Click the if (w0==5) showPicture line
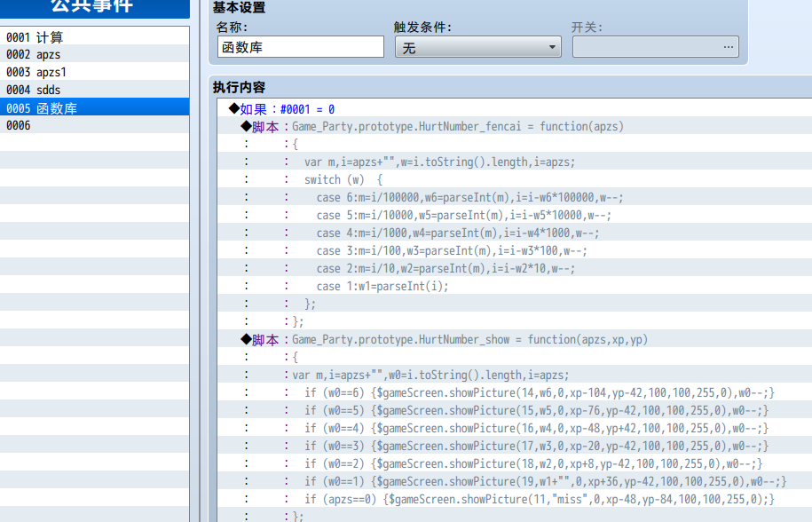812x522 pixels. (515, 411)
